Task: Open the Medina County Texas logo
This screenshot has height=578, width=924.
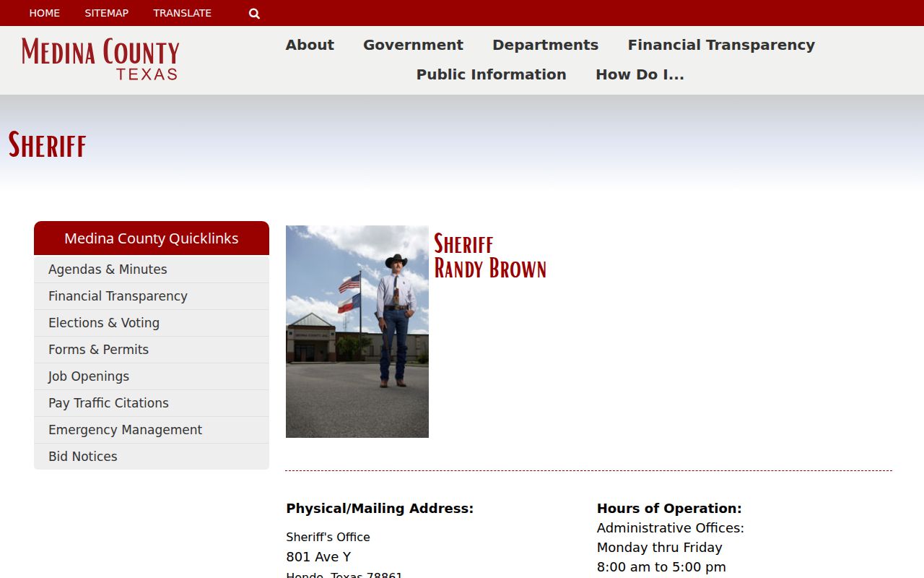Action: pos(100,59)
